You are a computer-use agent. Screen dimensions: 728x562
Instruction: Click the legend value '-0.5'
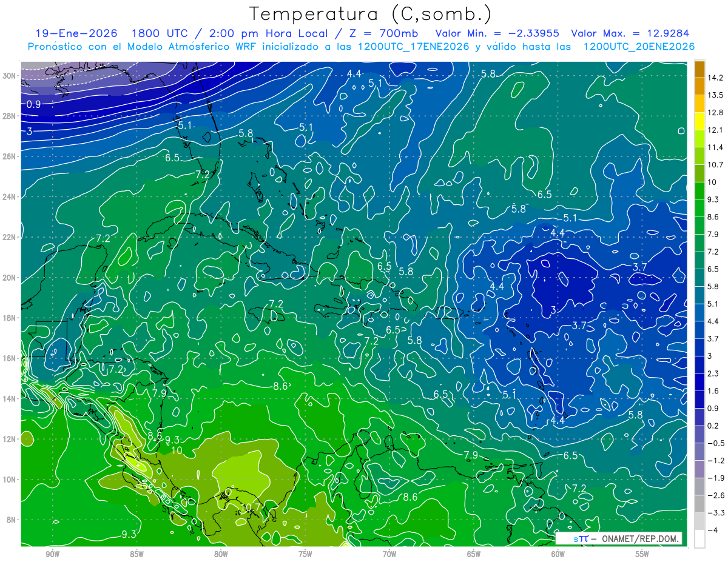tap(715, 443)
